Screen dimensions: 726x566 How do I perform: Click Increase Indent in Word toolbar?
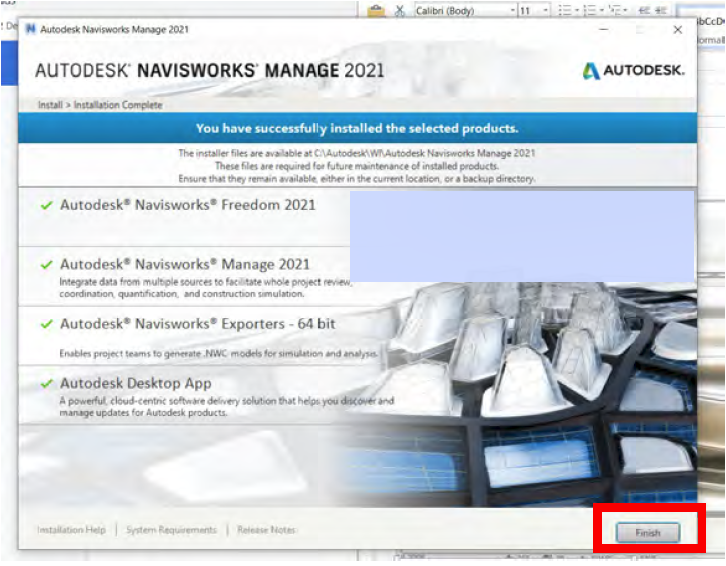[661, 10]
